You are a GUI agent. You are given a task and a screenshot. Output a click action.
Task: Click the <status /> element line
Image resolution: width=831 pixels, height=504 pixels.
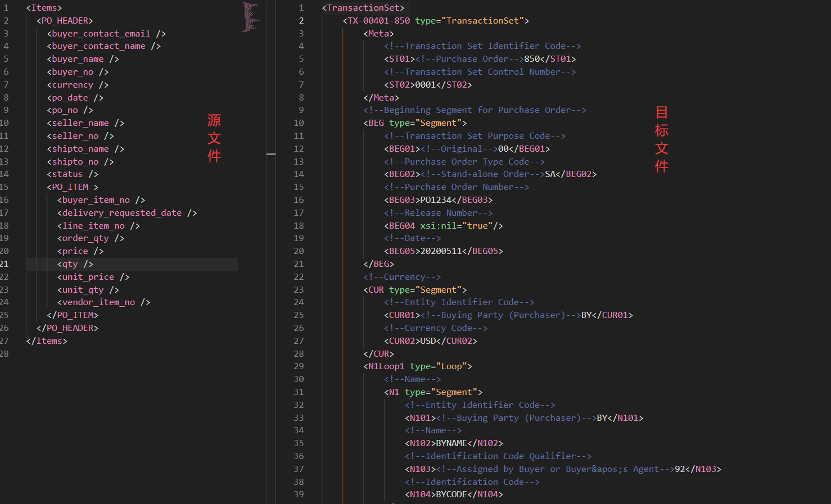click(x=73, y=174)
